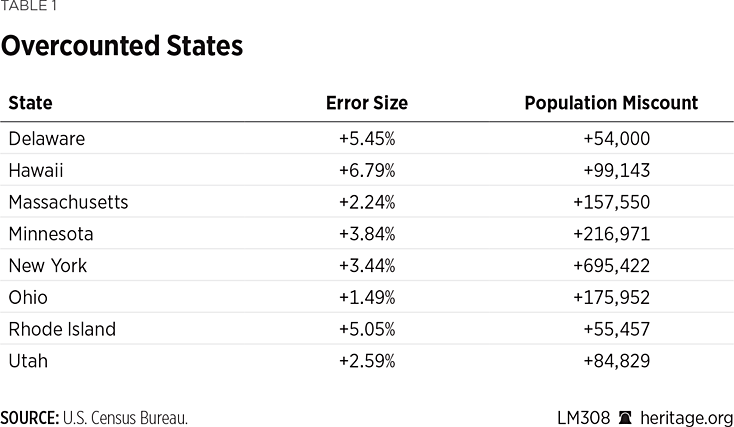Click Hawaii's +6.79% error size
This screenshot has height=427, width=734.
coord(367,170)
